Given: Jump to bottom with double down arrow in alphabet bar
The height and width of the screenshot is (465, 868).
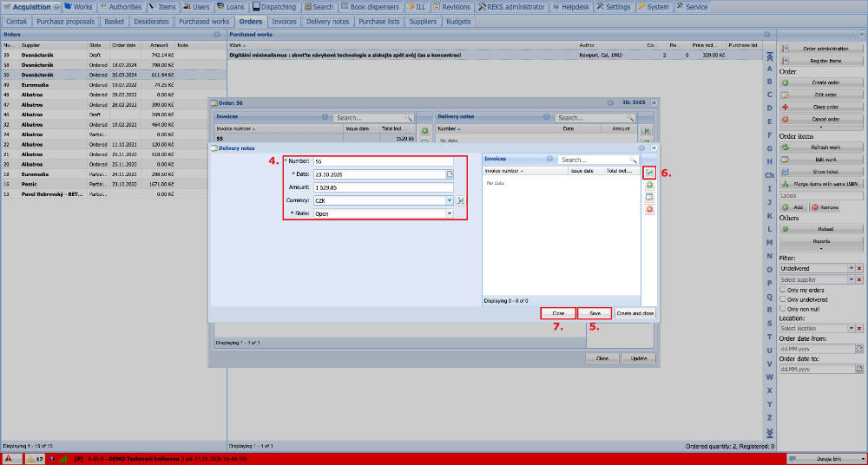Looking at the screenshot, I should point(769,432).
